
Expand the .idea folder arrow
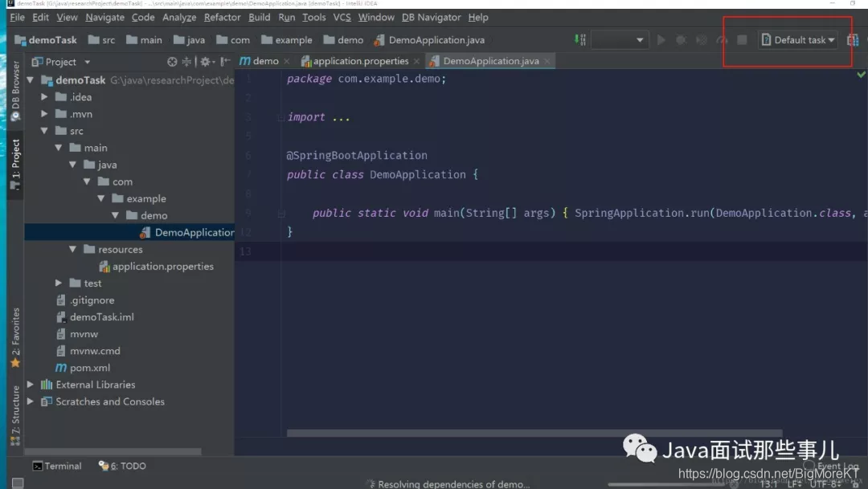(44, 97)
